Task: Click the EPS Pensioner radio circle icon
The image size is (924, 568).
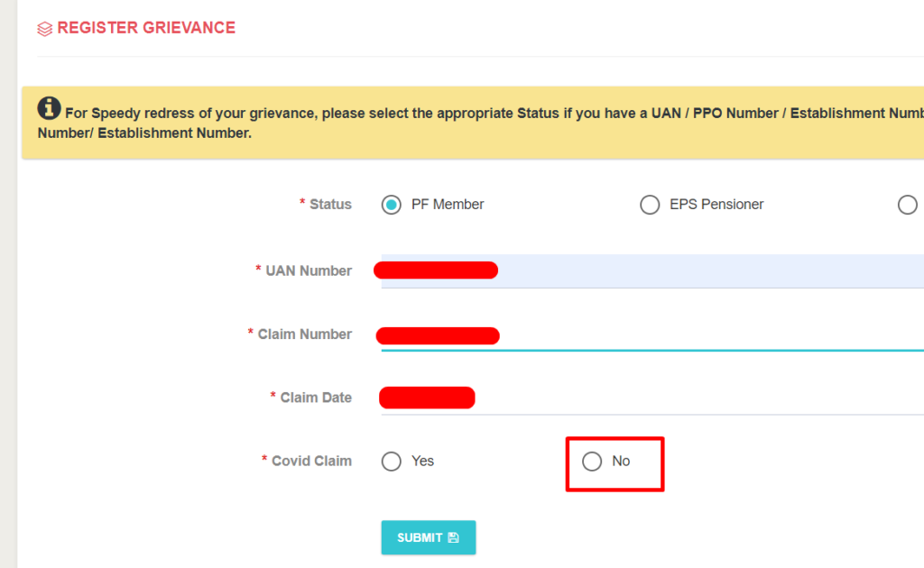Action: [650, 205]
